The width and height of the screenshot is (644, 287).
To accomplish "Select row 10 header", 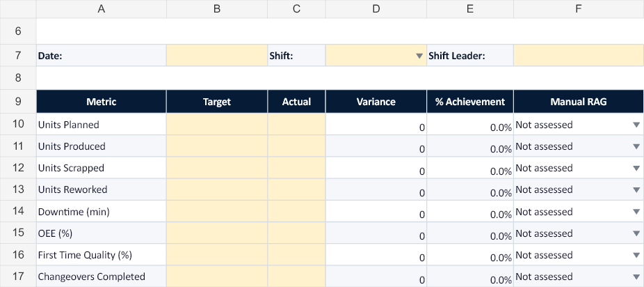I will pos(18,124).
